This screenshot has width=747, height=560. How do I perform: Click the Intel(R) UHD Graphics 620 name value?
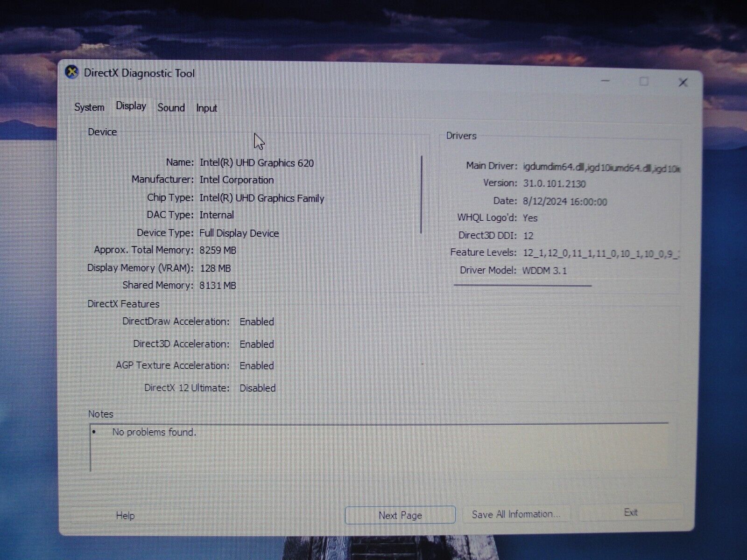256,163
